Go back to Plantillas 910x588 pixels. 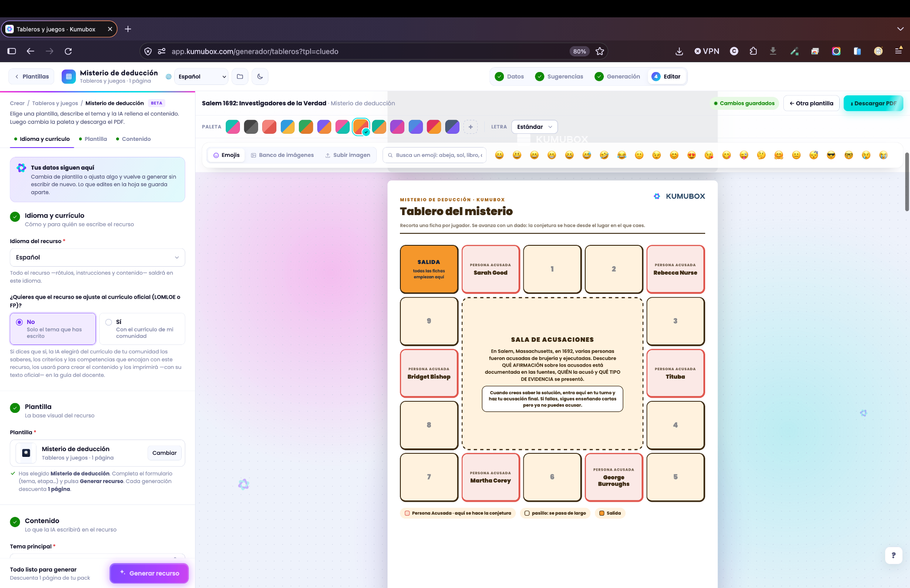[32, 76]
